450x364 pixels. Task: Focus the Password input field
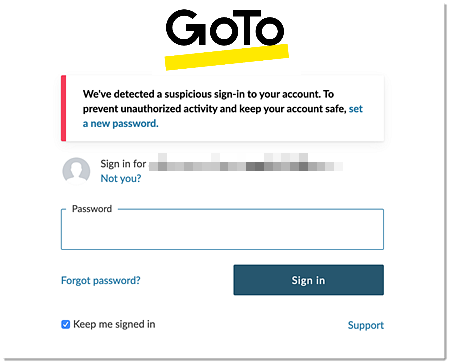click(x=222, y=229)
